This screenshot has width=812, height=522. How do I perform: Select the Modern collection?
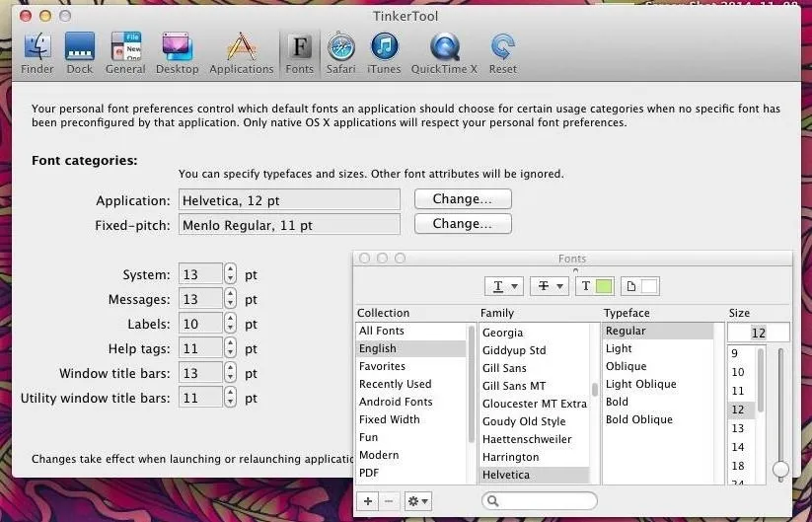(x=411, y=455)
